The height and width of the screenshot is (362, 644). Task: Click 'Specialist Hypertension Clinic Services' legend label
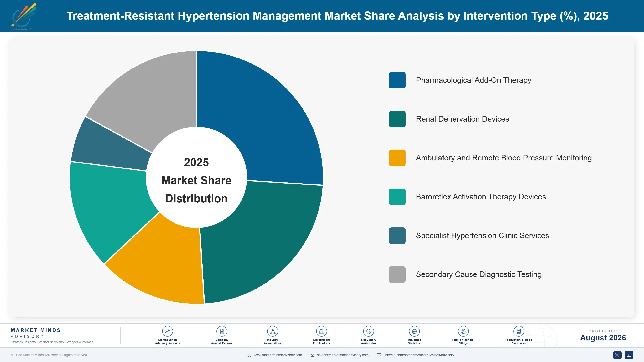point(482,235)
